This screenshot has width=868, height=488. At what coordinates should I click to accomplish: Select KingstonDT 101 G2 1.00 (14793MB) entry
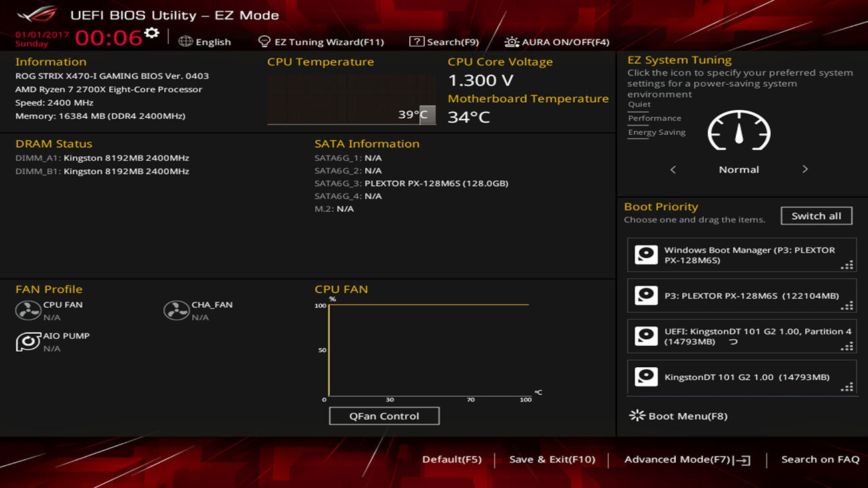[x=742, y=377]
